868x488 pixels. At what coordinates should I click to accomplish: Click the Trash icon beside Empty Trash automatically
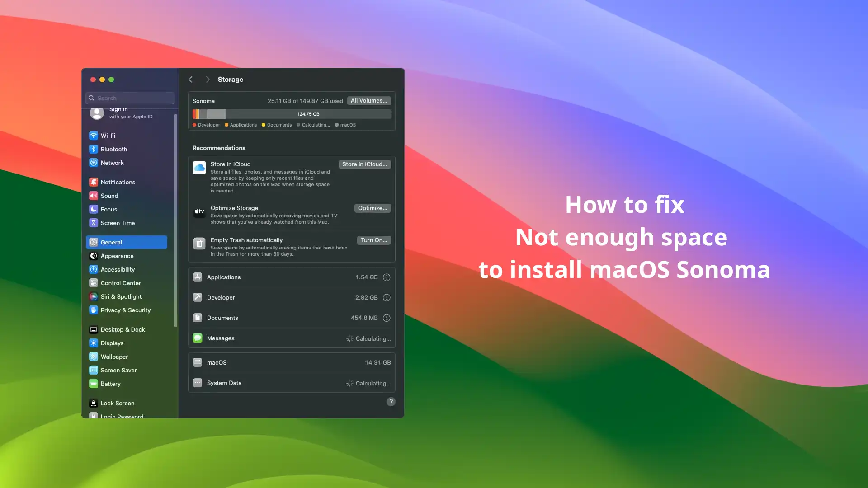point(199,244)
